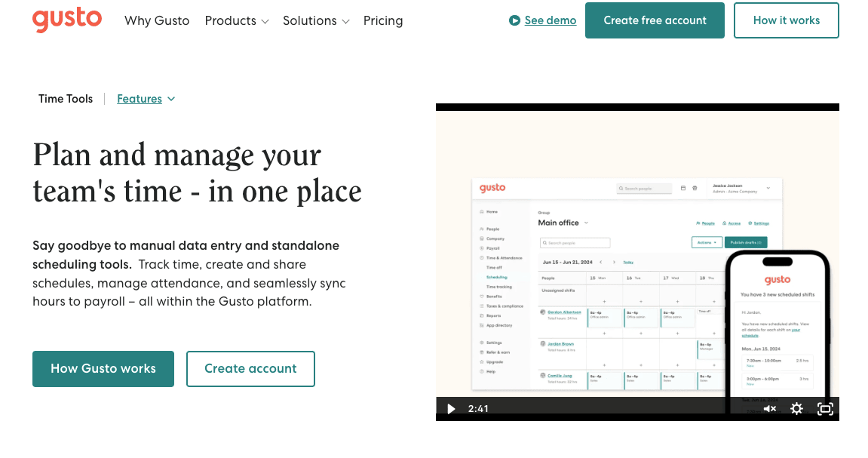The height and width of the screenshot is (458, 868).
Task: Expand the Solutions menu
Action: point(316,20)
